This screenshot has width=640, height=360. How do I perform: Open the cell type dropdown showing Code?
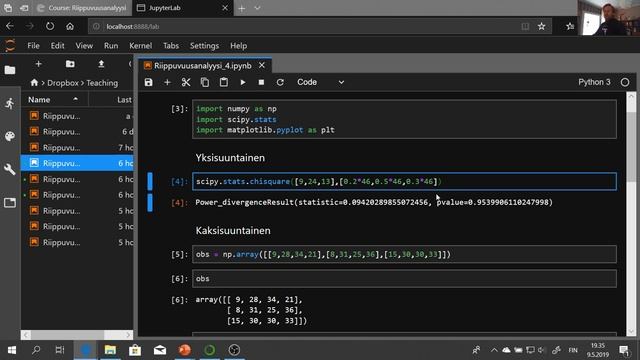click(x=320, y=82)
